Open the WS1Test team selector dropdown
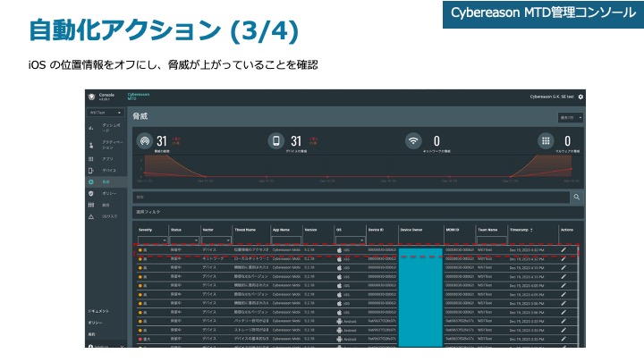Image resolution: width=644 pixels, height=362 pixels. tap(106, 113)
